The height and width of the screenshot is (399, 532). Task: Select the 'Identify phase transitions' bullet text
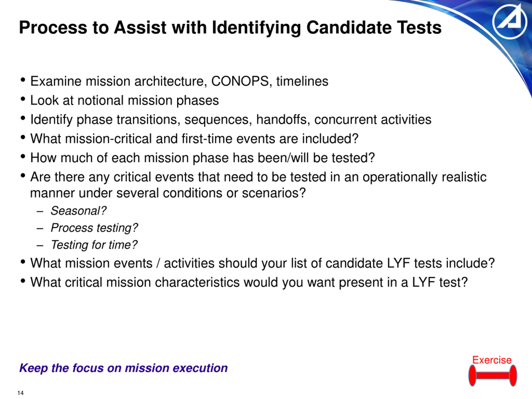[x=231, y=119]
